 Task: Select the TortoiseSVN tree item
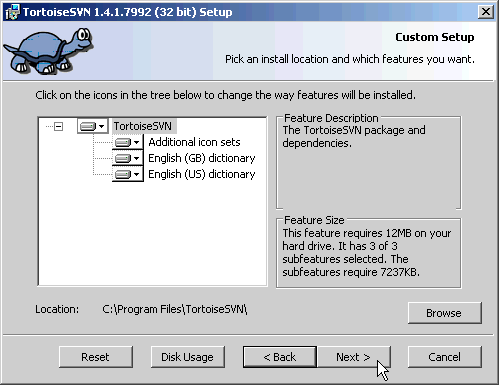tap(143, 126)
